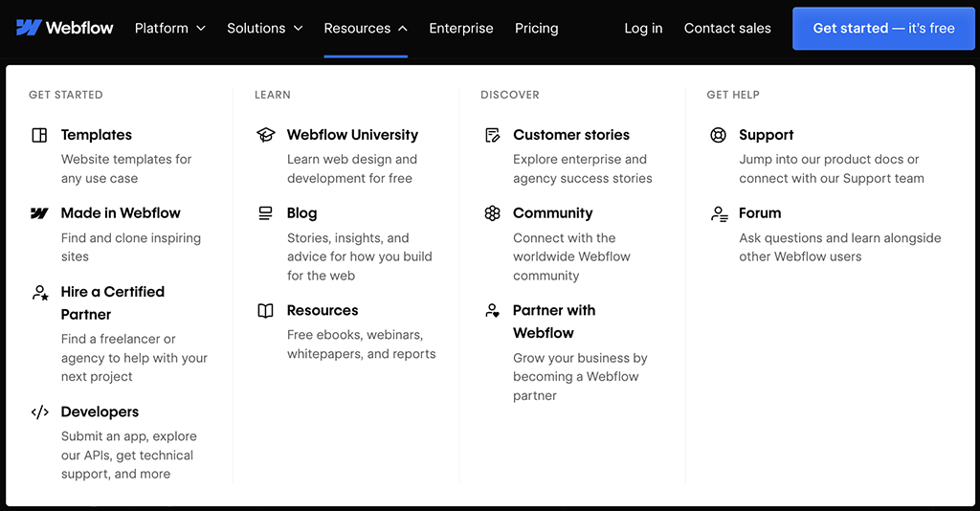This screenshot has height=511, width=980.
Task: Click 'Explore enterprise and agency success stories'
Action: (583, 168)
